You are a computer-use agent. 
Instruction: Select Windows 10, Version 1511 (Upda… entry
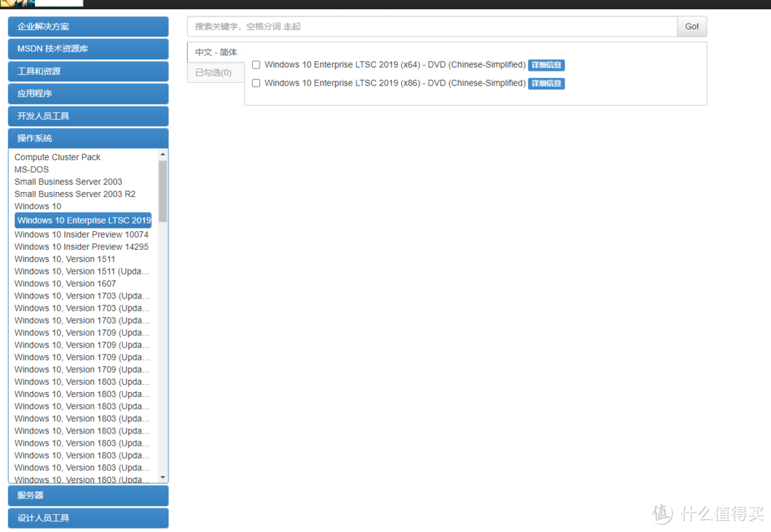point(81,271)
